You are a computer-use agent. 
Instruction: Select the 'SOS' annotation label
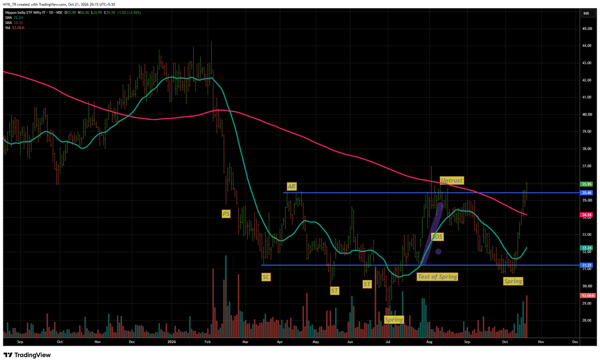click(x=437, y=237)
